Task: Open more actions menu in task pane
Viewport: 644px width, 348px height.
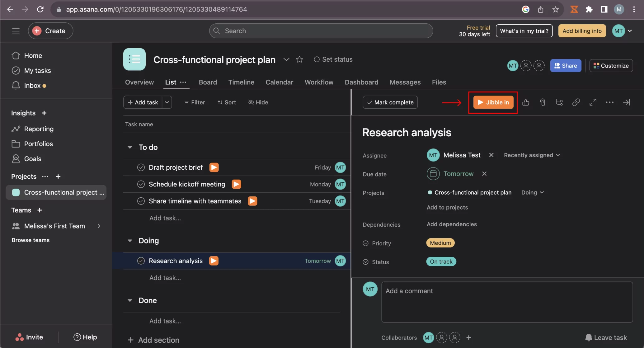Action: pyautogui.click(x=610, y=102)
